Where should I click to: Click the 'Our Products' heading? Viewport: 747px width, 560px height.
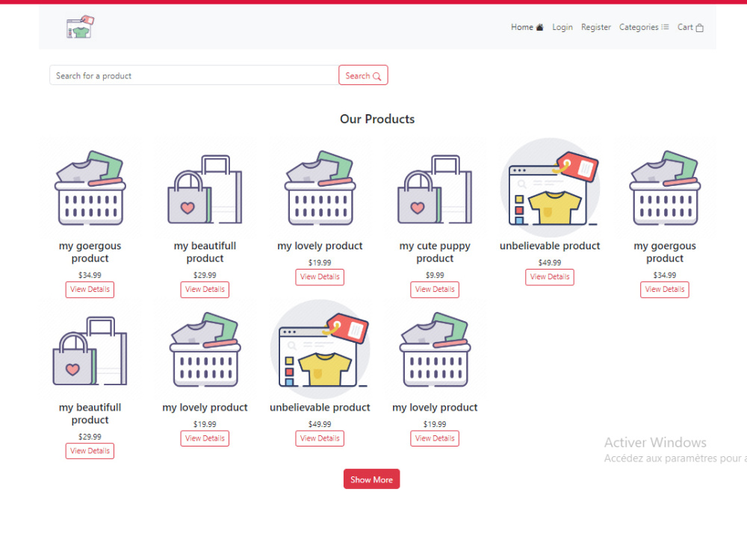point(376,119)
